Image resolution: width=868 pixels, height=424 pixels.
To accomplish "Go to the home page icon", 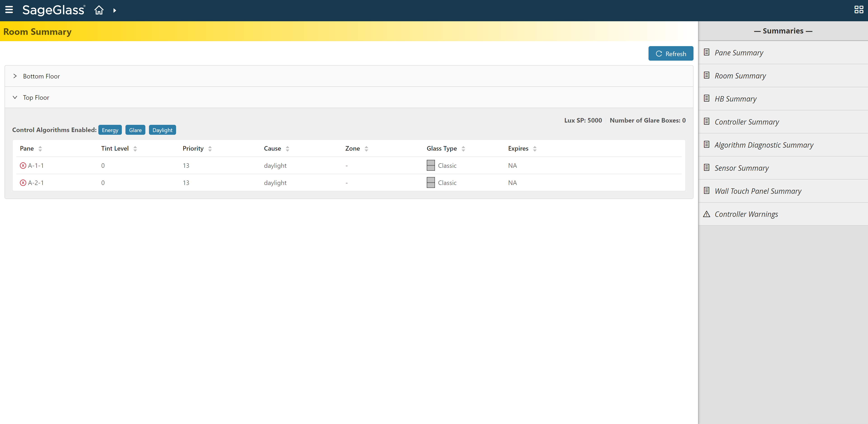I will click(99, 10).
